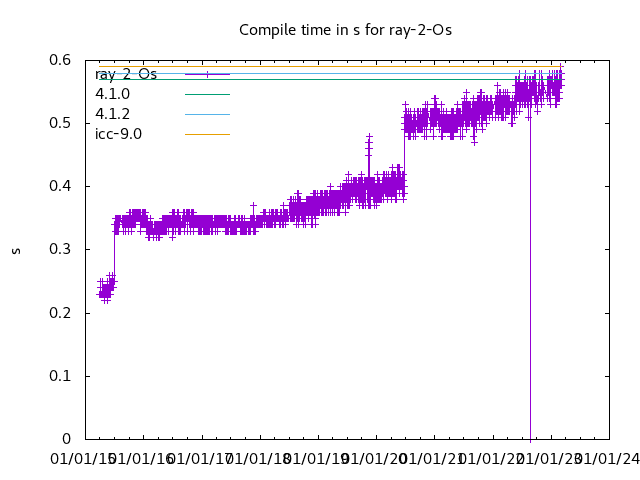Click the '4.1.2' legend label
640x480 pixels.
point(112,114)
